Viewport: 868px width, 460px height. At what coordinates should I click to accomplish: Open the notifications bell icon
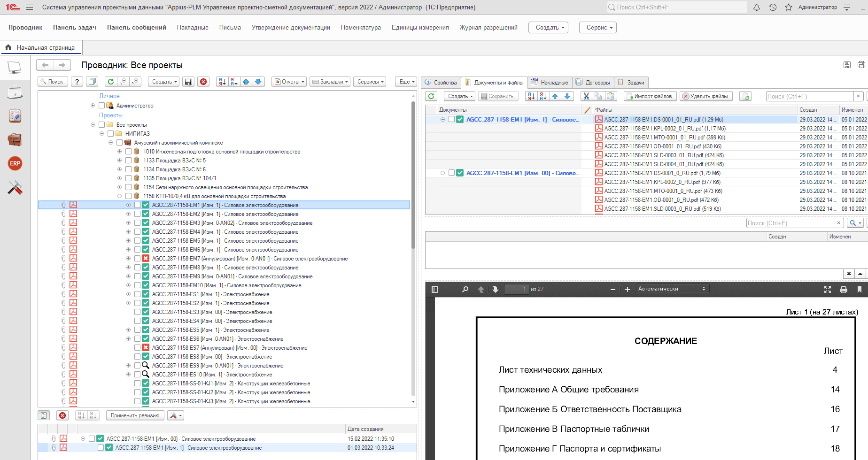pos(757,8)
